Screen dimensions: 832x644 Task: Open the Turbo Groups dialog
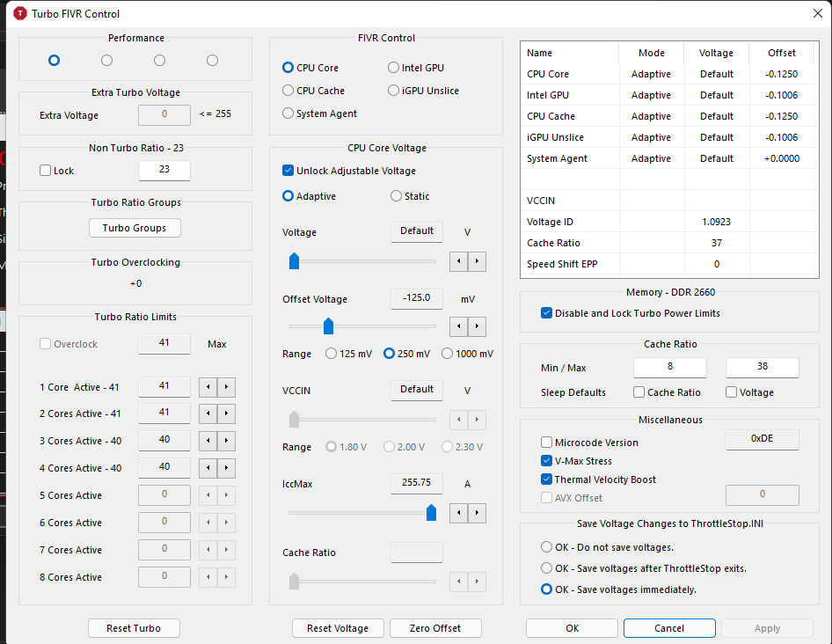coord(135,228)
